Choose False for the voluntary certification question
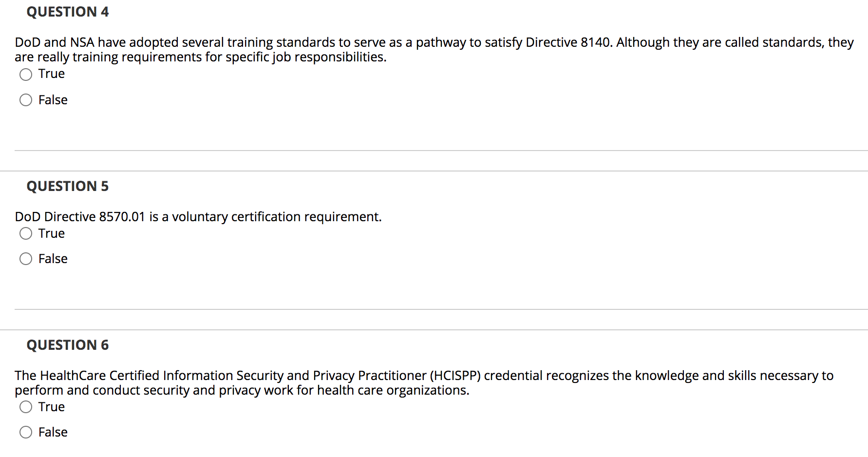The image size is (868, 457). click(x=26, y=259)
